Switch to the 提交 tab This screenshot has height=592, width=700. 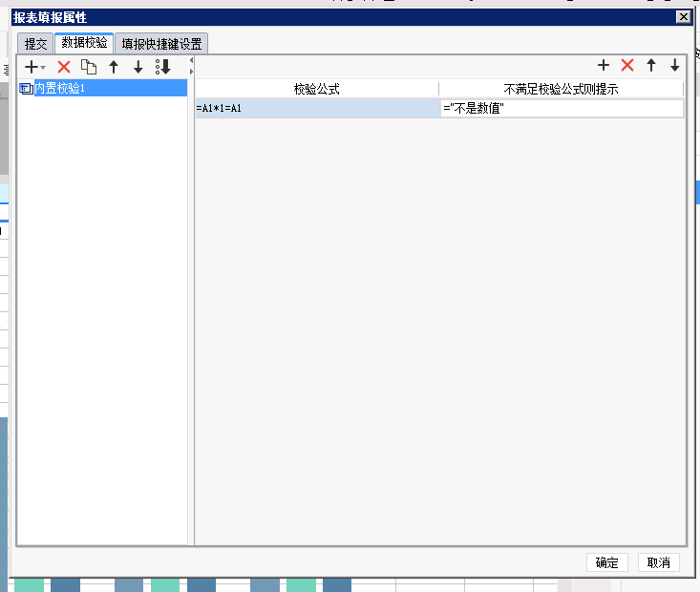click(35, 44)
